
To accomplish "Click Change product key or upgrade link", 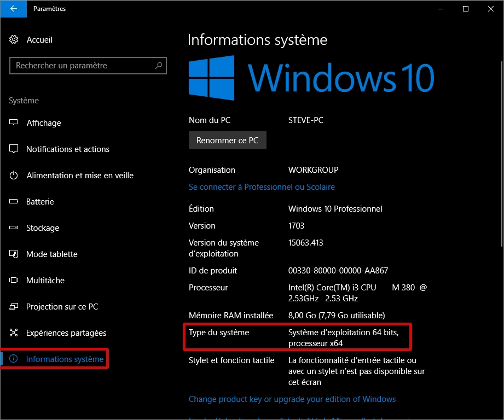I will [x=292, y=399].
